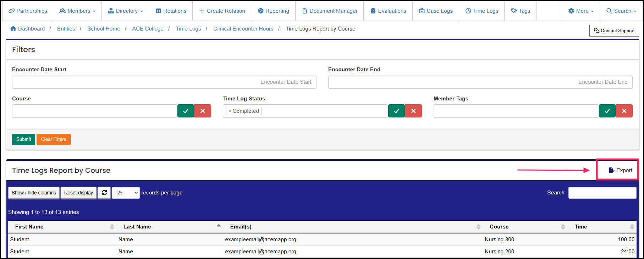Focus the Encounter Date Start field
Screen dimensions: 644x259
164,82
